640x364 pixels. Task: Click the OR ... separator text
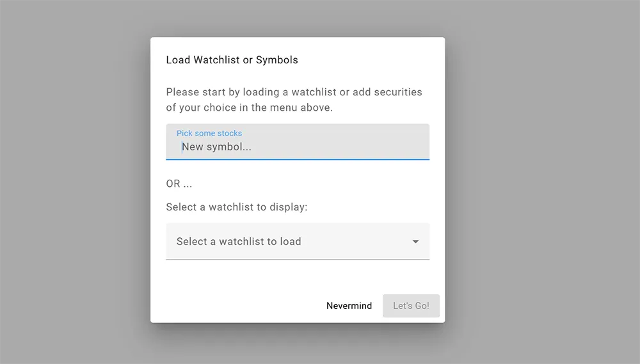click(179, 184)
